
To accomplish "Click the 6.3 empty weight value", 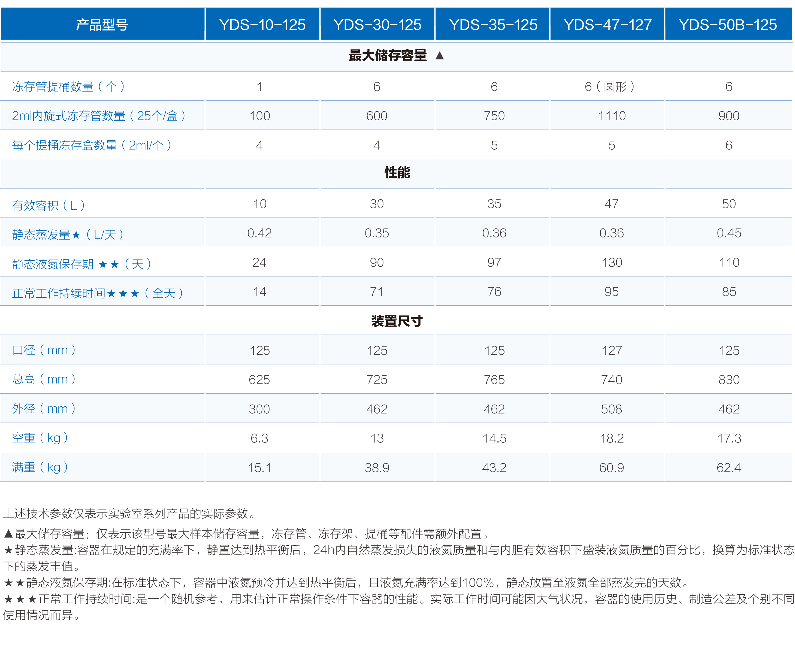I will pos(259,438).
